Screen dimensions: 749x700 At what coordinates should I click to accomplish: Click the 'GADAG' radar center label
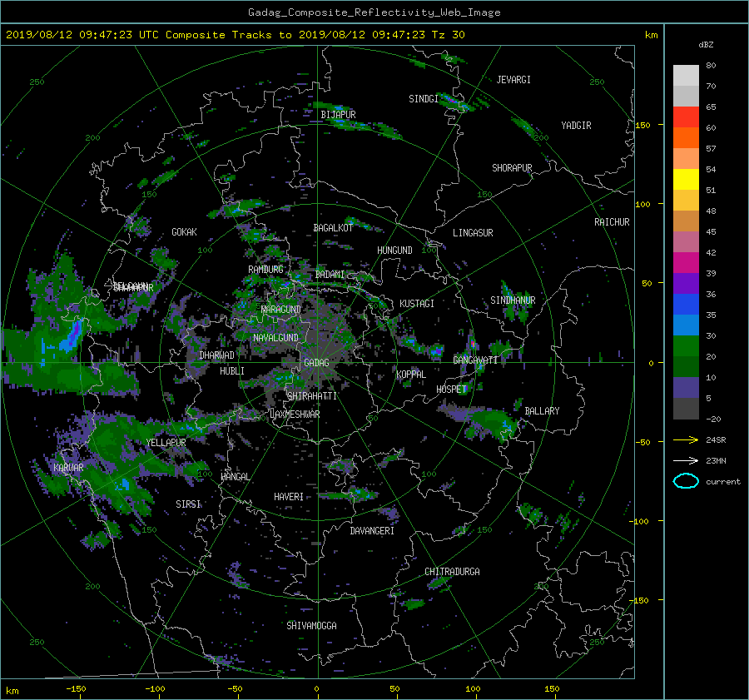click(316, 363)
